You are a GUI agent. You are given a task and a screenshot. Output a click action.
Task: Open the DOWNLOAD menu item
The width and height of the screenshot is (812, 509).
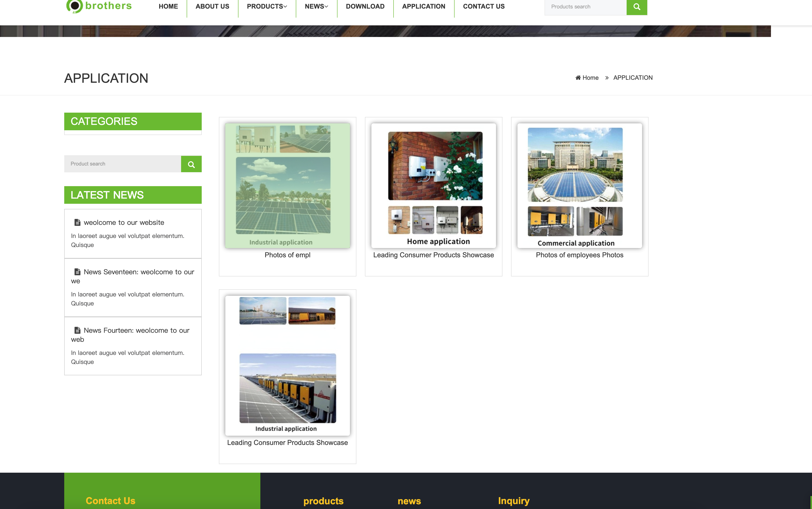coord(365,6)
